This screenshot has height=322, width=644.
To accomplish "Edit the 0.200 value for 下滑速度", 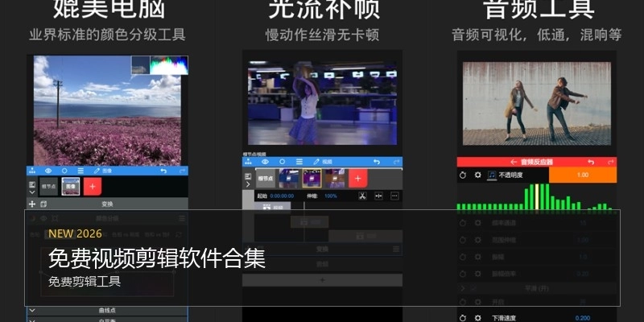I will (583, 318).
